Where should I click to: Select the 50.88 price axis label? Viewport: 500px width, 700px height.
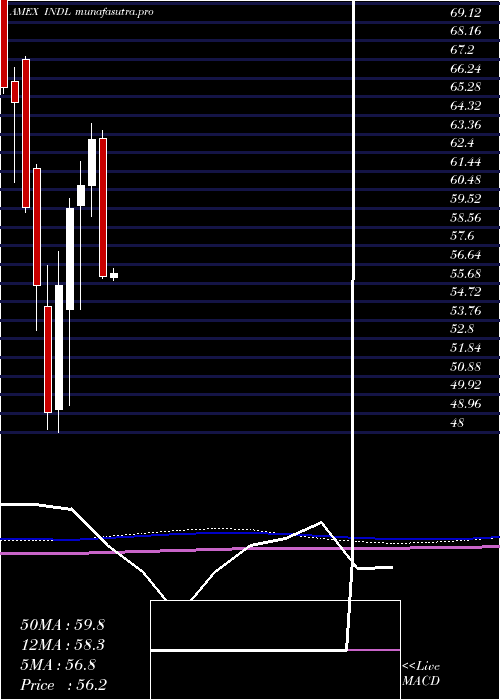coord(466,367)
